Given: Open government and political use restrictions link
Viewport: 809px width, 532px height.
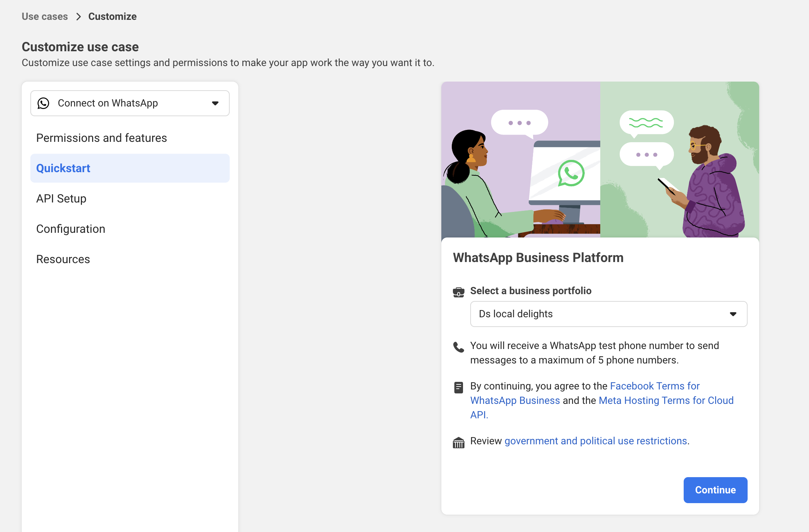Looking at the screenshot, I should (x=595, y=441).
